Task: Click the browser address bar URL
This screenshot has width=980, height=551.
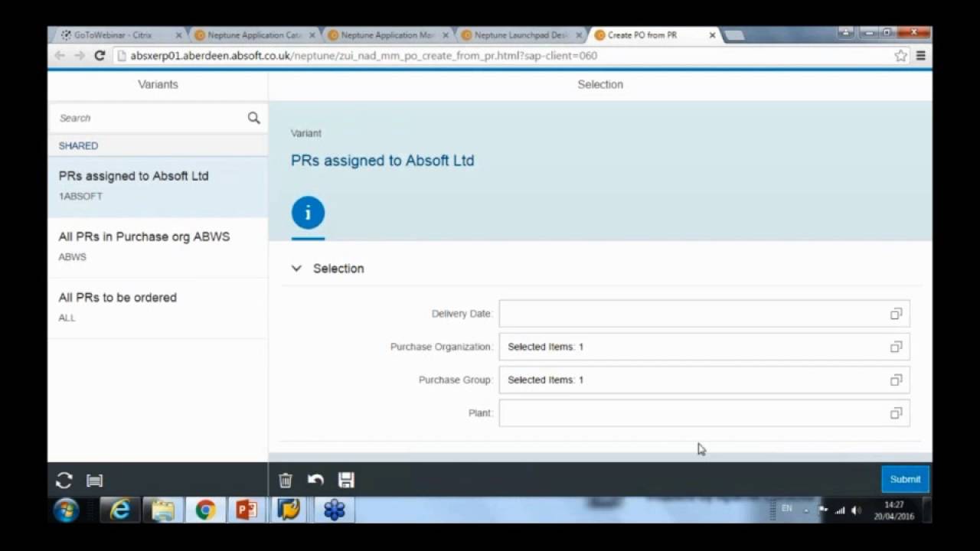Action: (364, 56)
